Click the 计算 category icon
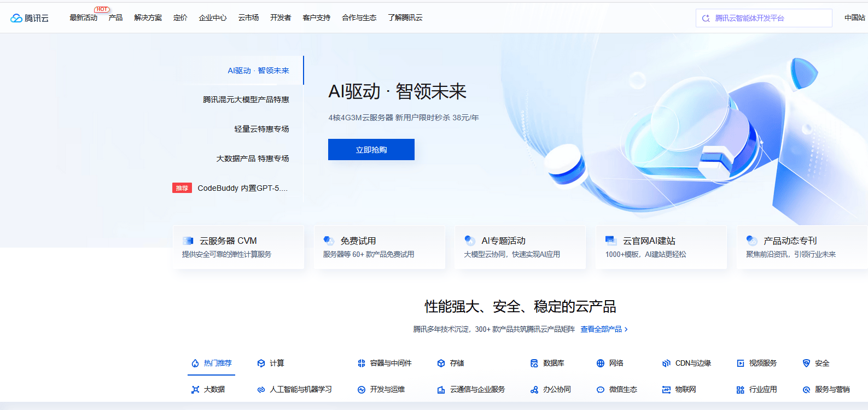Image resolution: width=868 pixels, height=410 pixels. 261,363
